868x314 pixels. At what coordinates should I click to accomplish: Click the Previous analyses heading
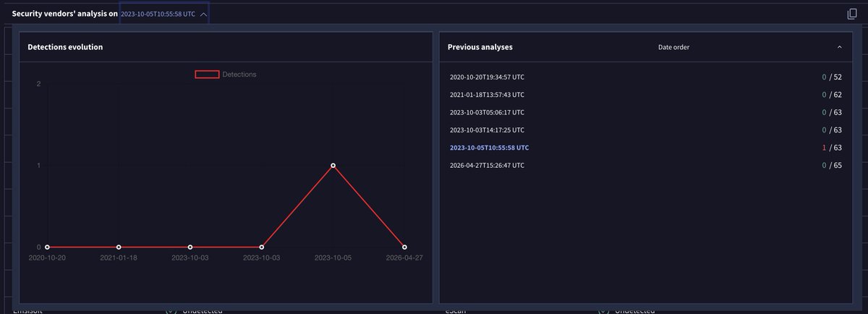click(480, 47)
